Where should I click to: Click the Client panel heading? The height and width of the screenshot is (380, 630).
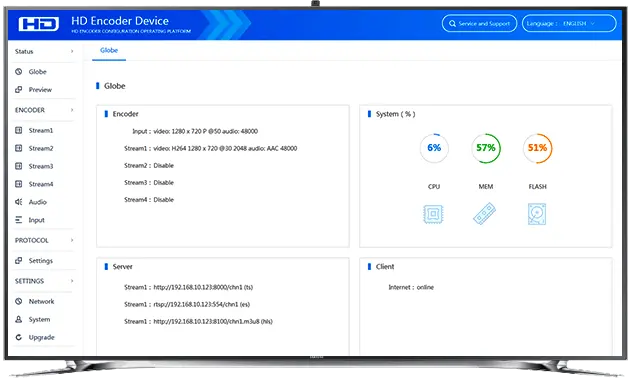385,267
